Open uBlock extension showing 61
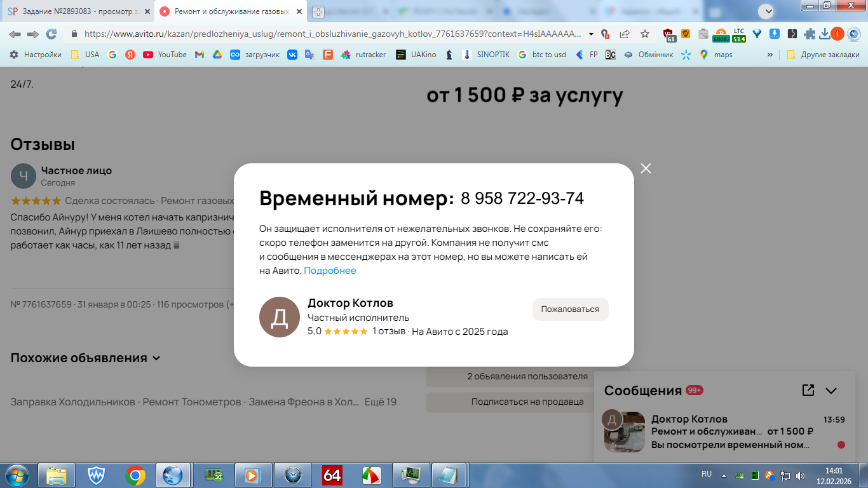868x488 pixels. (x=670, y=35)
